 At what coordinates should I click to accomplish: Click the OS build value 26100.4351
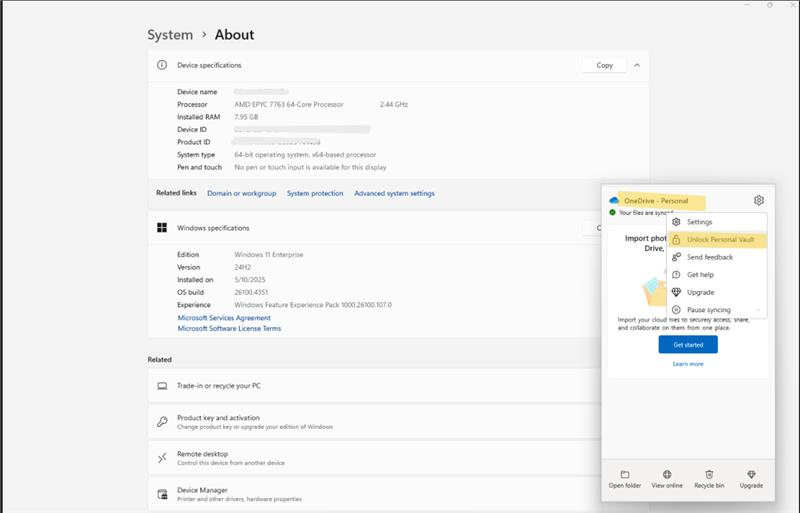(x=251, y=292)
